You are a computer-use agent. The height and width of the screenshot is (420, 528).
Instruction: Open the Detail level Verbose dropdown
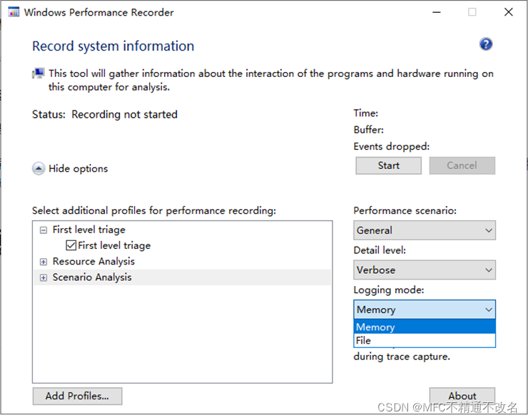425,270
